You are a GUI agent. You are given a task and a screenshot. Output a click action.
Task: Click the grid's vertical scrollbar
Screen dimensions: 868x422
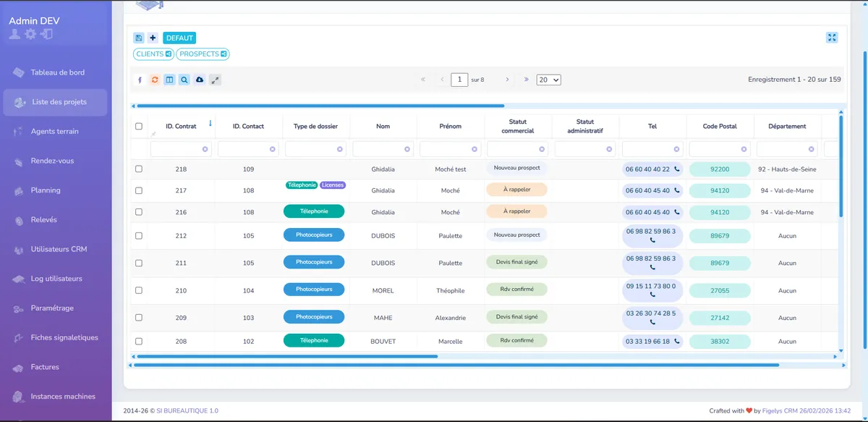[x=841, y=166]
